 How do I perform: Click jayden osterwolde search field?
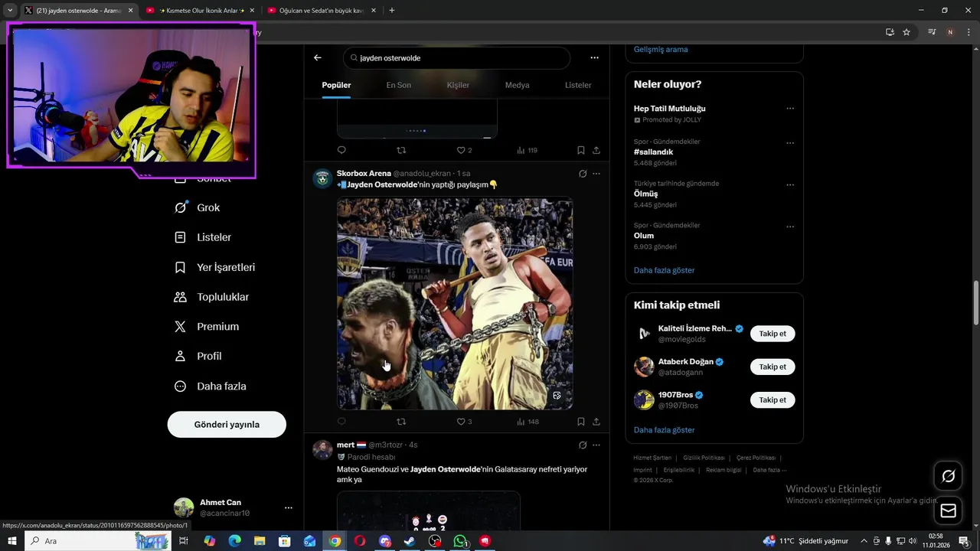point(456,57)
